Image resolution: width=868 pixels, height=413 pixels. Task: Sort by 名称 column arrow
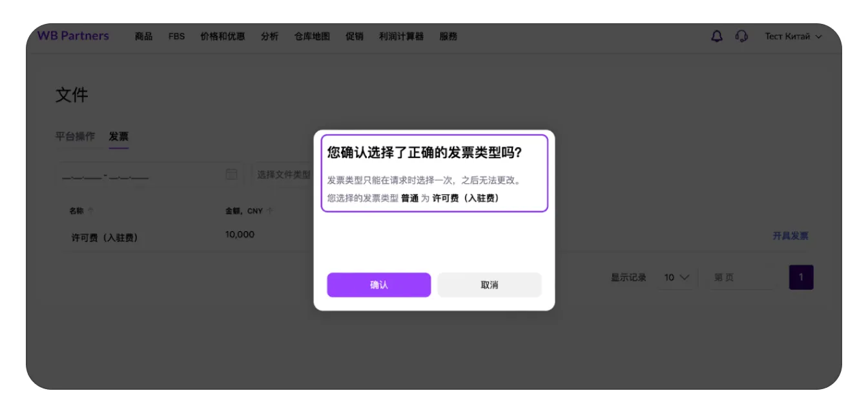pos(90,210)
